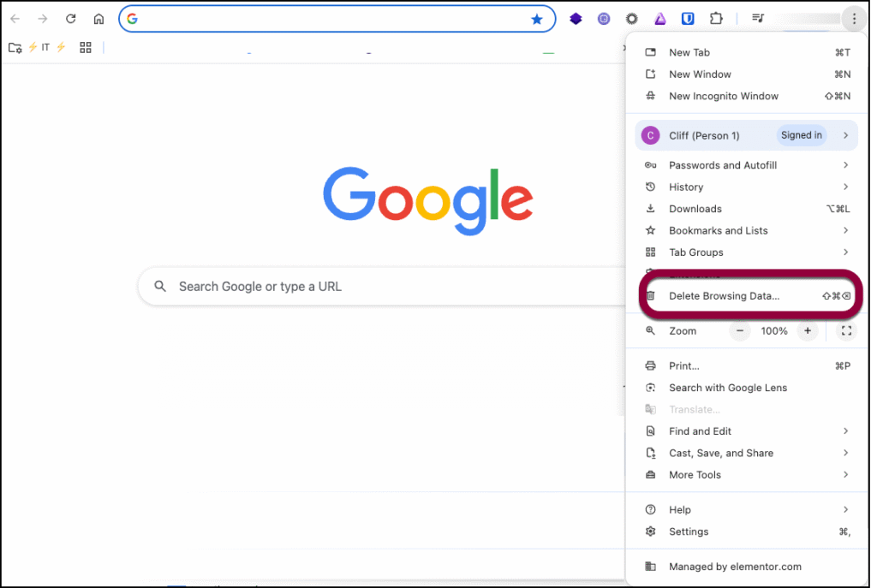Increase zoom with the plus button
Viewport: 877px width, 588px height.
pyautogui.click(x=807, y=331)
